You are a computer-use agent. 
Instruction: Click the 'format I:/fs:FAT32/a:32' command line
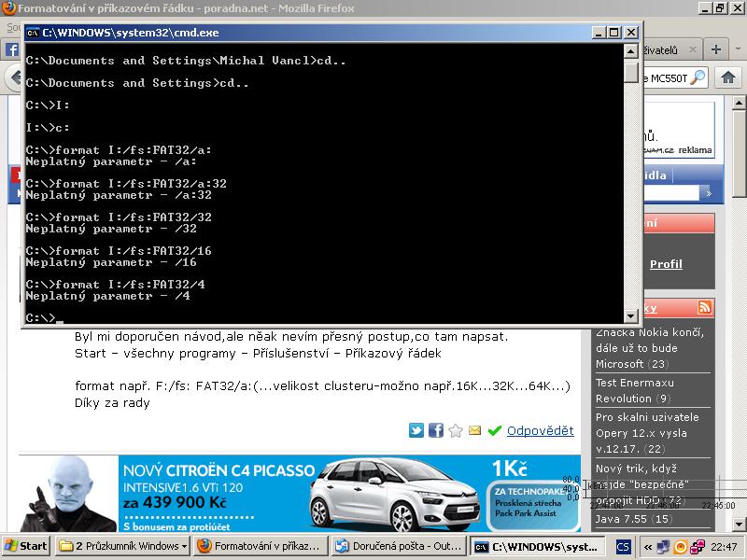click(126, 184)
